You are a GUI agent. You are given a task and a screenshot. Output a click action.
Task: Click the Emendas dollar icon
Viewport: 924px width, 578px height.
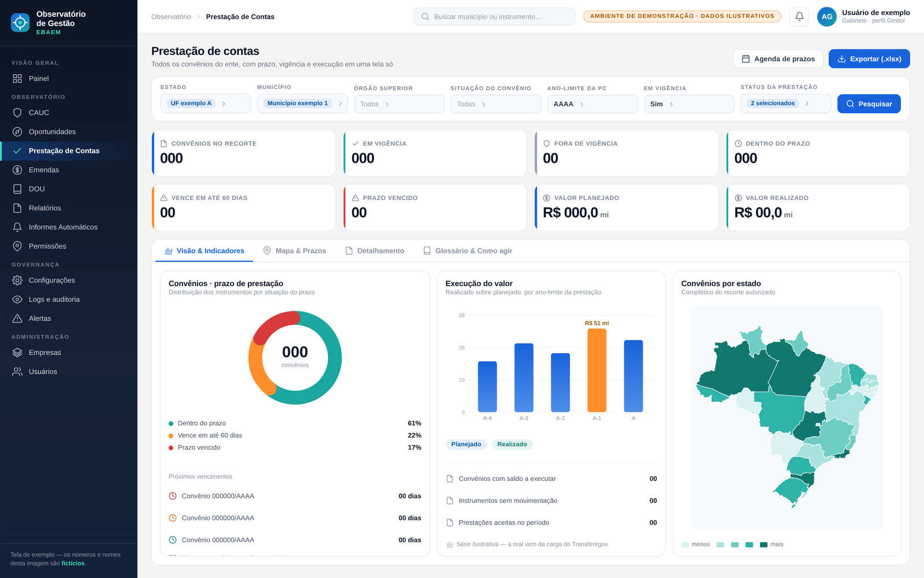point(17,170)
